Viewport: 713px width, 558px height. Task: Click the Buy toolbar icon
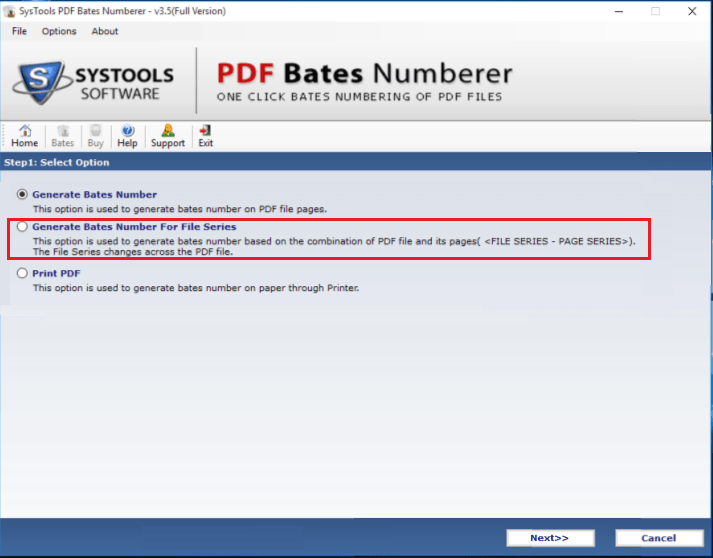(x=95, y=136)
